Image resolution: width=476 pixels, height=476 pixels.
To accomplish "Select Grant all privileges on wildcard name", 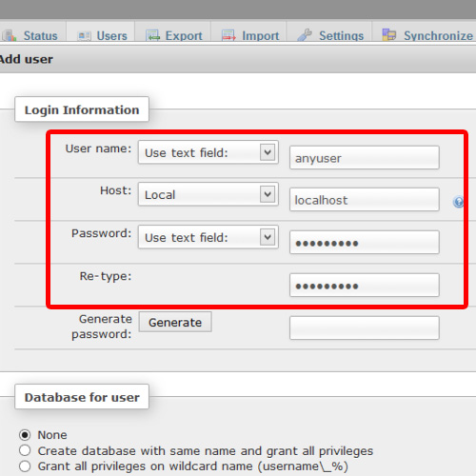I will point(25,466).
